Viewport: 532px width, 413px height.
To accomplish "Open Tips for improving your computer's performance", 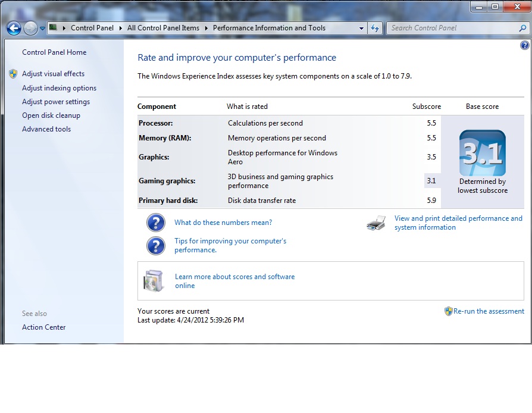I will pos(230,245).
